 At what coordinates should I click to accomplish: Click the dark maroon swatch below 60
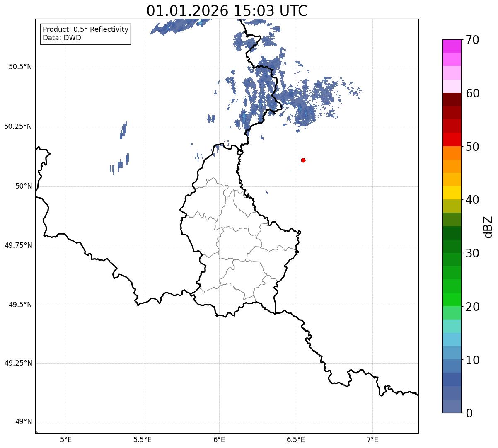452,99
